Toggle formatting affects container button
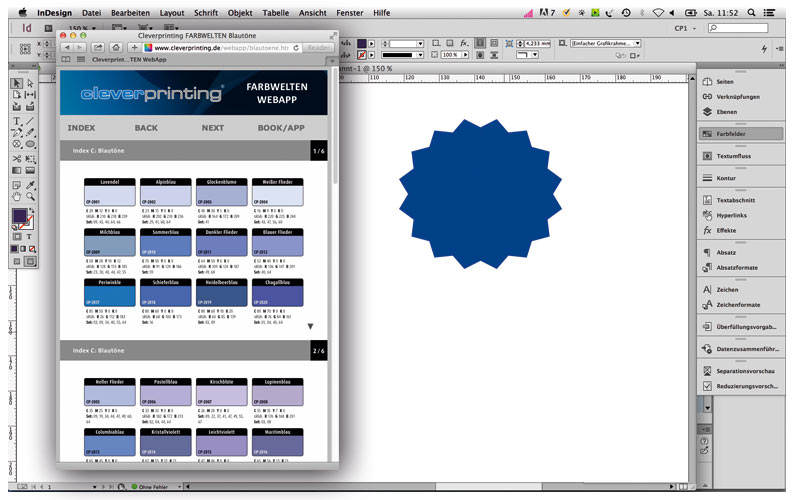 point(17,236)
